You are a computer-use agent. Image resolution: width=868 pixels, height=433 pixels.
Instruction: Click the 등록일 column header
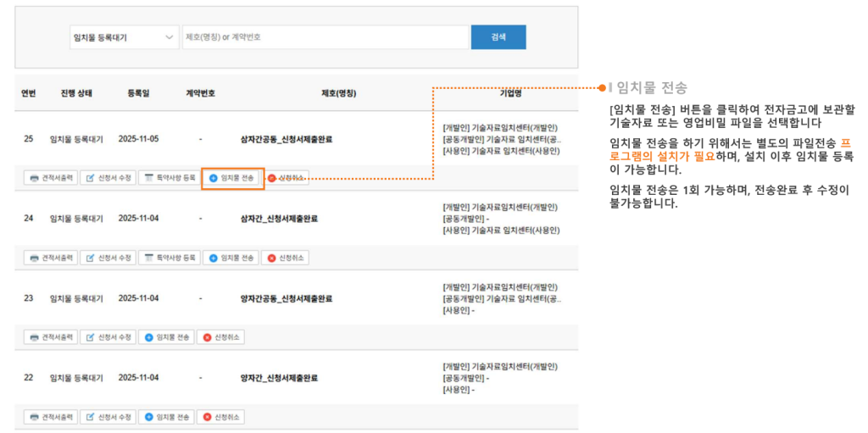click(138, 93)
